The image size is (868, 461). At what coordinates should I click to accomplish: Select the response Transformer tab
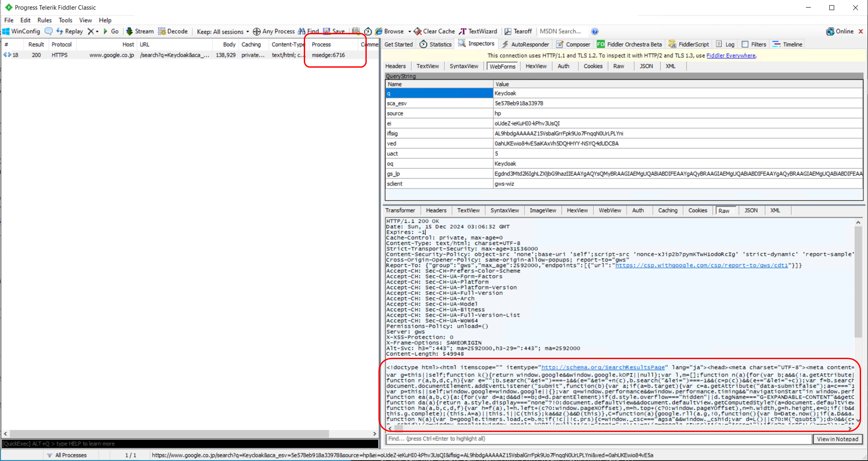400,210
